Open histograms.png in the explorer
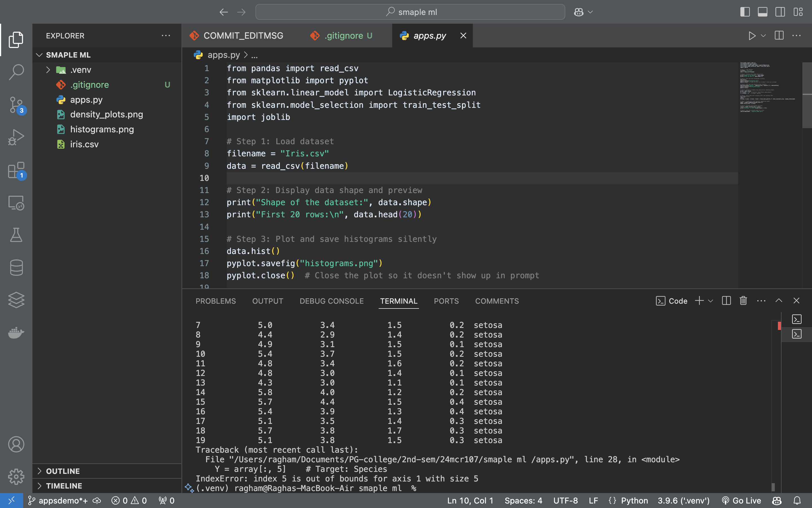Image resolution: width=812 pixels, height=508 pixels. (107, 129)
